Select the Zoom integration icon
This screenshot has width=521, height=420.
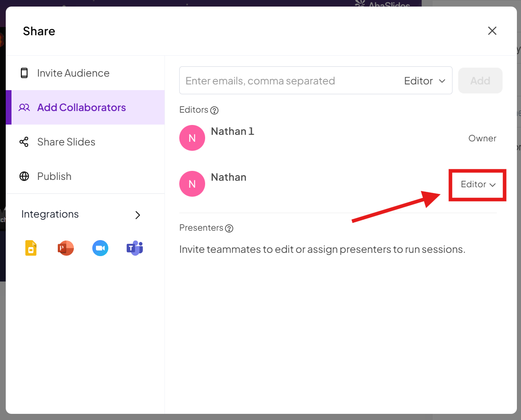100,248
